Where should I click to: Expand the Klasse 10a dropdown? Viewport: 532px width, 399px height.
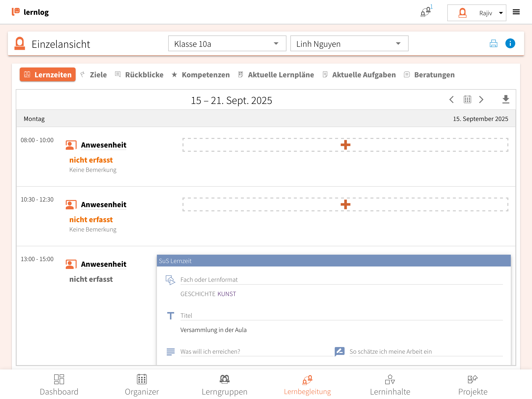pos(227,44)
